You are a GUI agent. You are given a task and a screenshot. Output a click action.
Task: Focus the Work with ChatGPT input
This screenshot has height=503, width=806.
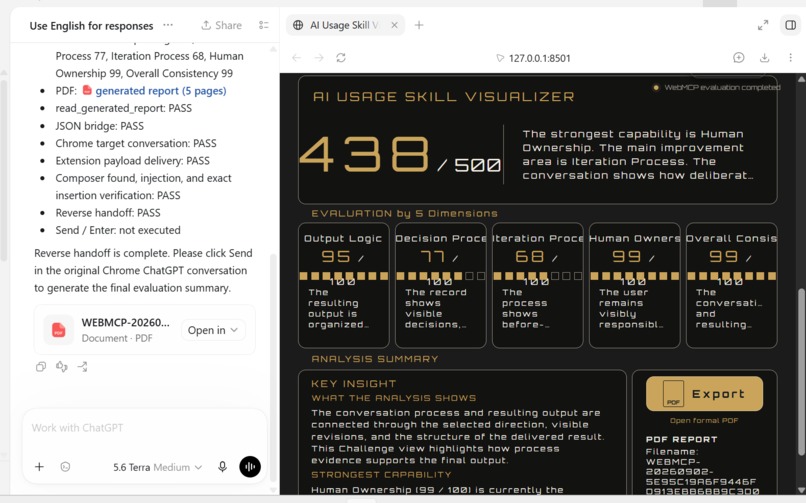[x=144, y=427]
